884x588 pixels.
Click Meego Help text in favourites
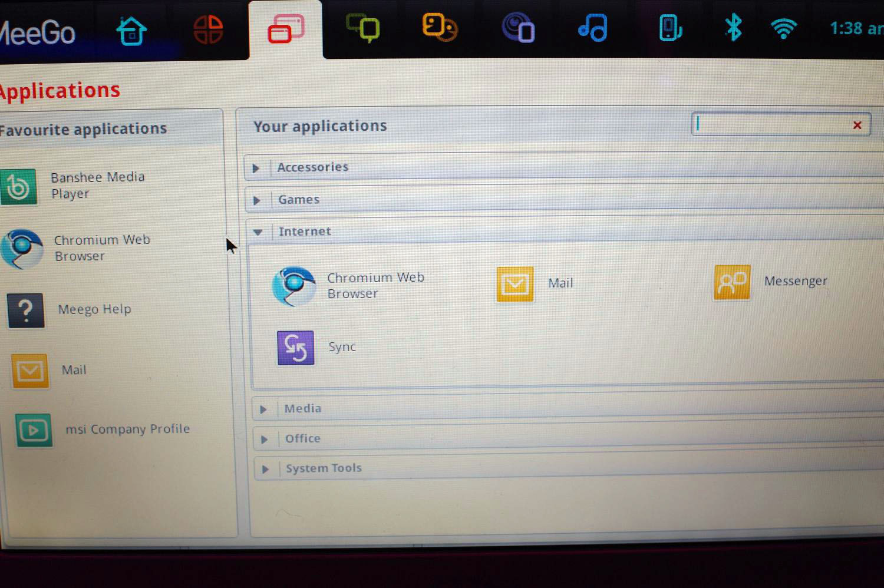[94, 309]
